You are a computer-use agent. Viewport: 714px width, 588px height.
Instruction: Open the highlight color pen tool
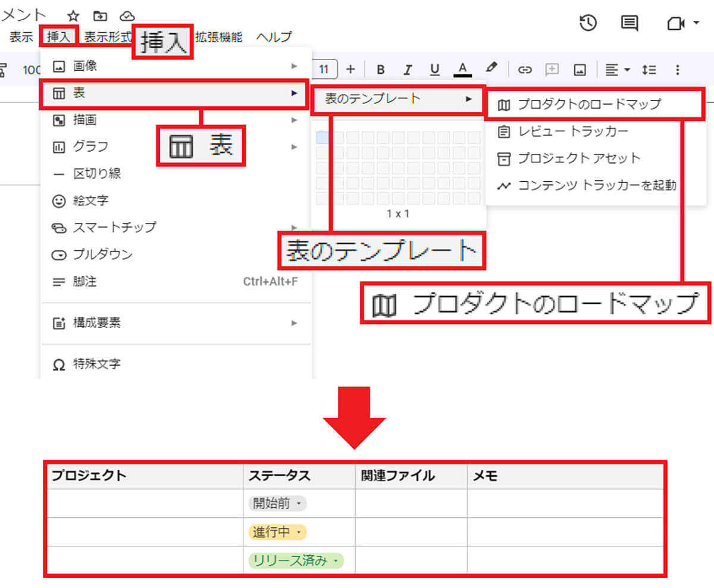pos(491,68)
